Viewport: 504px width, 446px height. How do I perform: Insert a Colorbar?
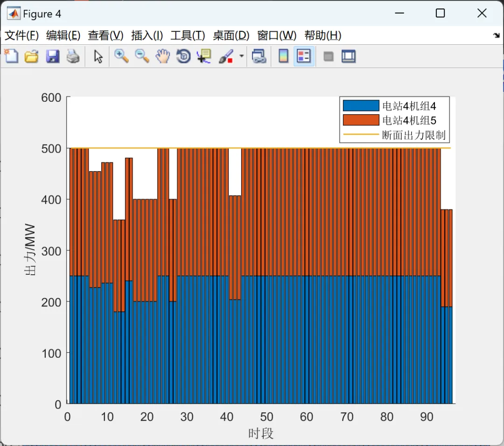[283, 56]
